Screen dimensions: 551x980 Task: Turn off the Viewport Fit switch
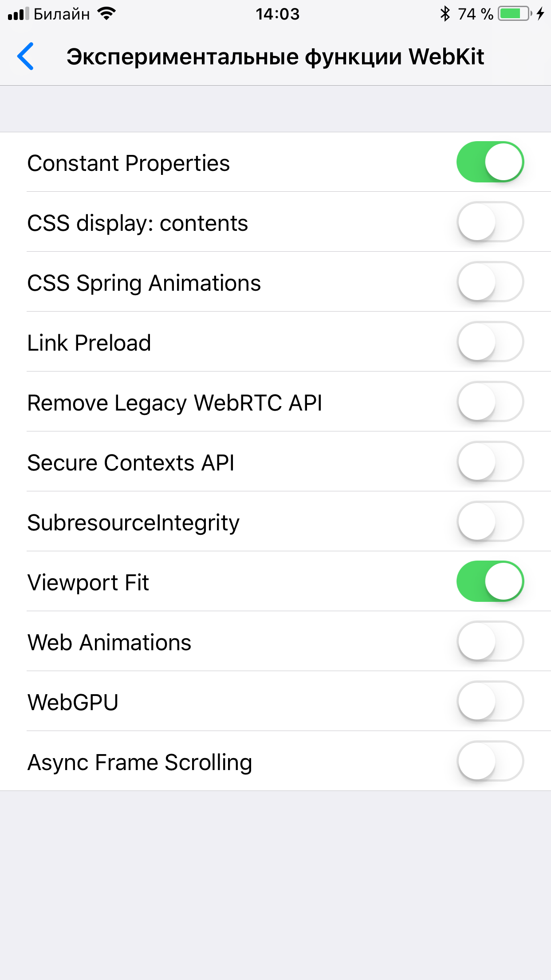[x=490, y=581]
